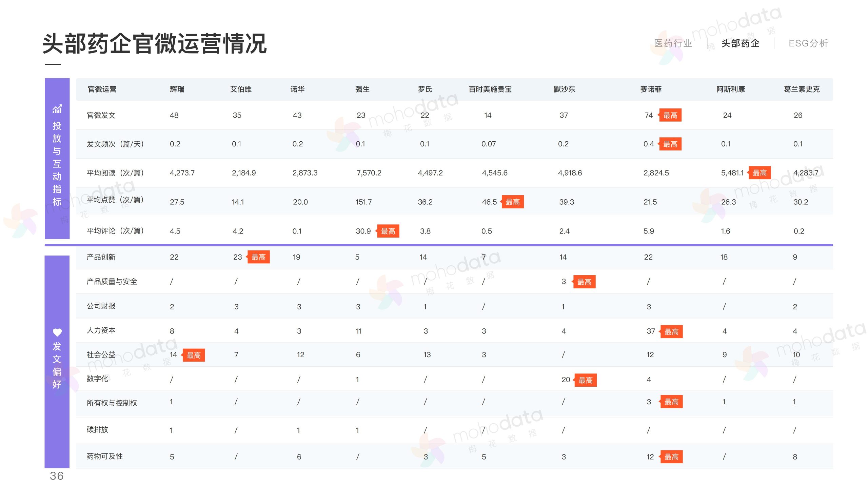Click 最高 badge next to 艾伯维 产品创新 23

pyautogui.click(x=258, y=257)
